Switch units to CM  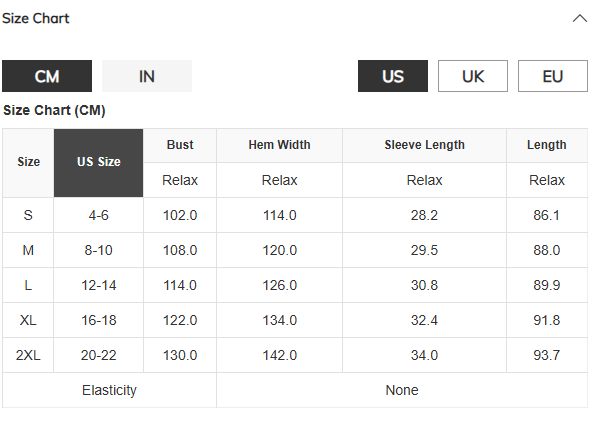(47, 76)
